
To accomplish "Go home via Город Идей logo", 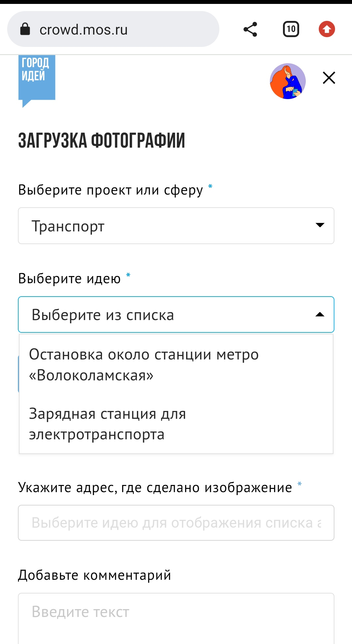I will coord(37,81).
